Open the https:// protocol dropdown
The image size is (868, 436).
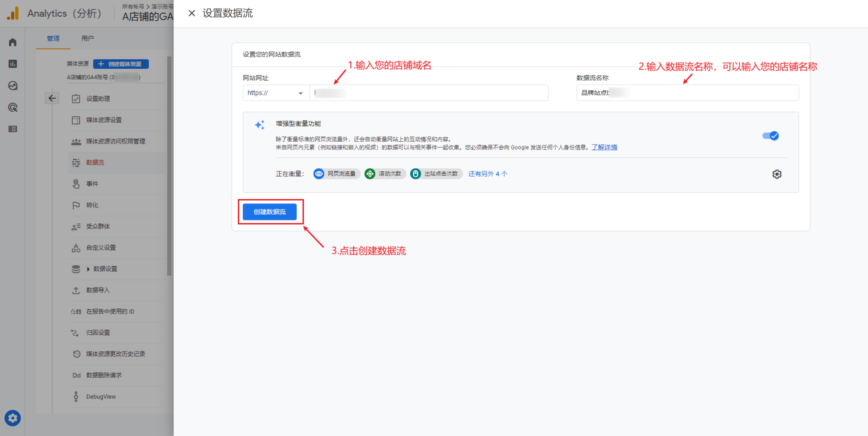276,93
